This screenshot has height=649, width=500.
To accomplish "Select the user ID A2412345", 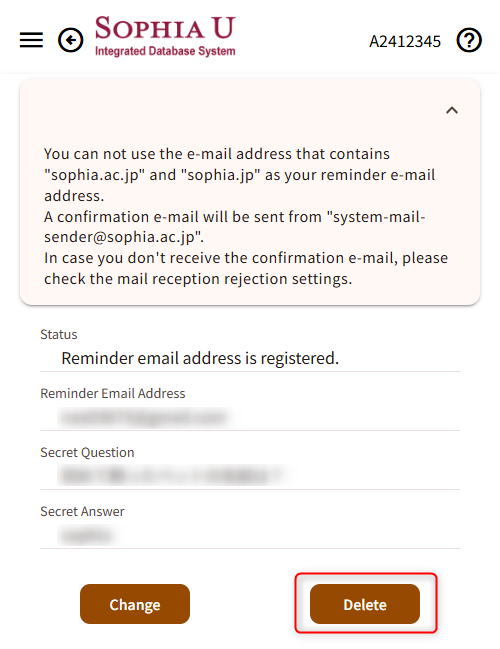I will click(x=405, y=41).
